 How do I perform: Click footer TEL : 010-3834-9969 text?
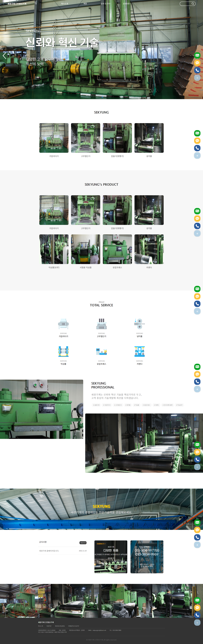tap(115, 630)
